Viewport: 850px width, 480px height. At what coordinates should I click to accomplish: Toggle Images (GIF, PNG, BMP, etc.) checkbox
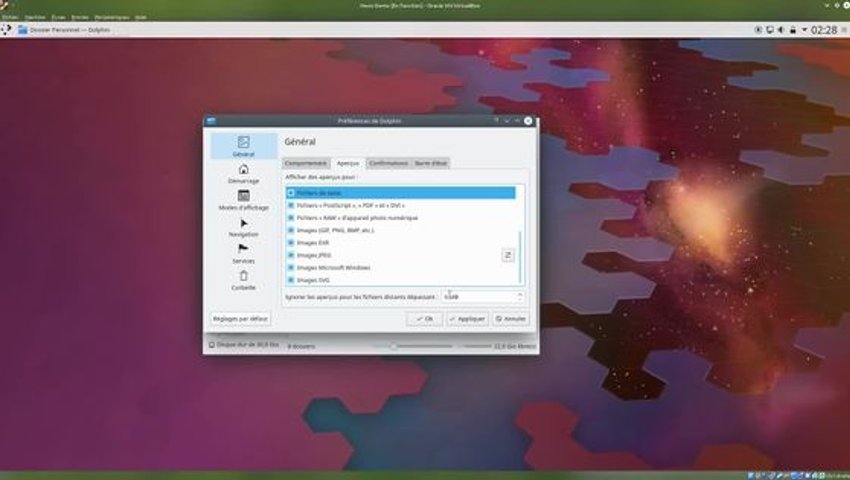pos(291,231)
